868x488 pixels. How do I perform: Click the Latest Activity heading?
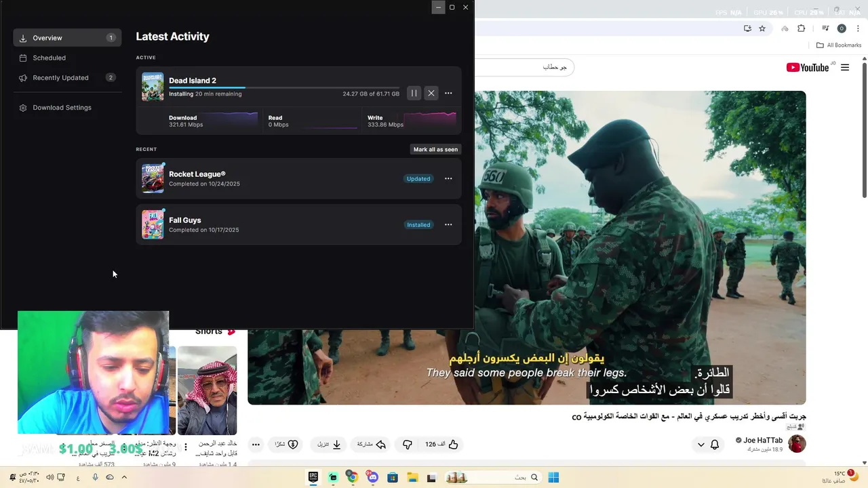[172, 37]
